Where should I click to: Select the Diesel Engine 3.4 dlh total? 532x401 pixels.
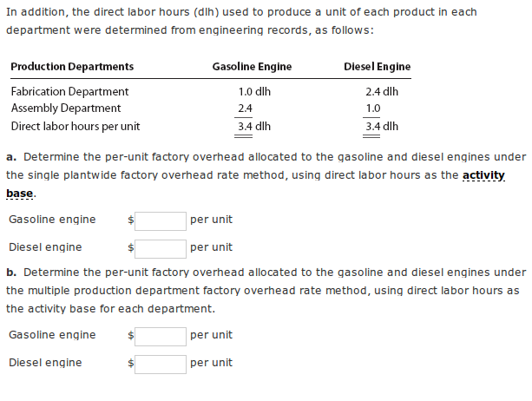coord(382,126)
